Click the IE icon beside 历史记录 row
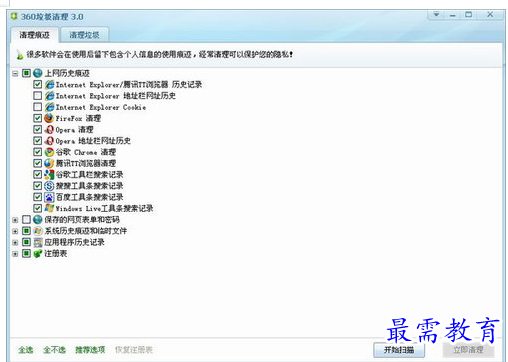This screenshot has height=362, width=508. click(49, 84)
